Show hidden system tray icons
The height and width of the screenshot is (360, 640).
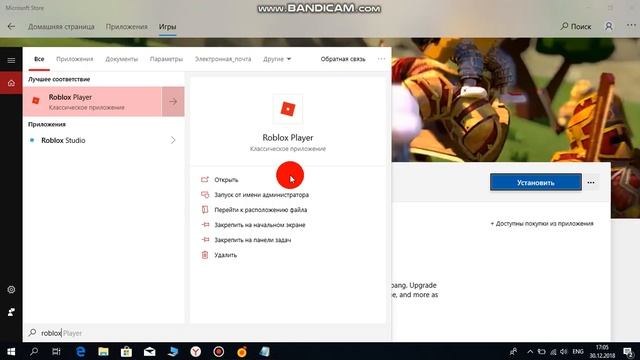click(x=530, y=352)
